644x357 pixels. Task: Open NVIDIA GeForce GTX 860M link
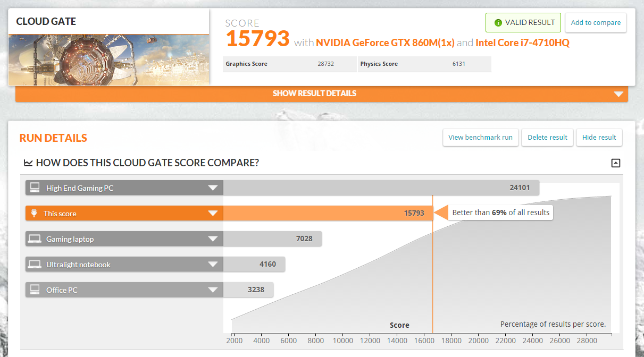tap(385, 43)
